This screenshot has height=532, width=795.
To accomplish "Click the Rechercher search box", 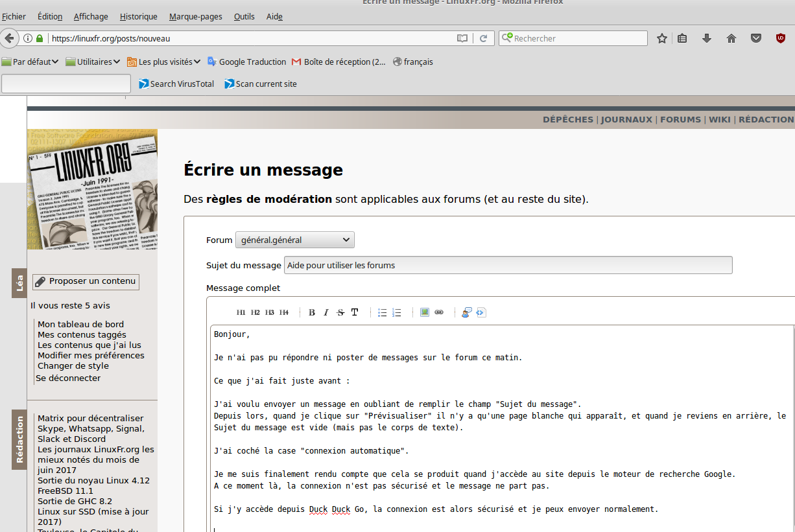I will click(573, 38).
